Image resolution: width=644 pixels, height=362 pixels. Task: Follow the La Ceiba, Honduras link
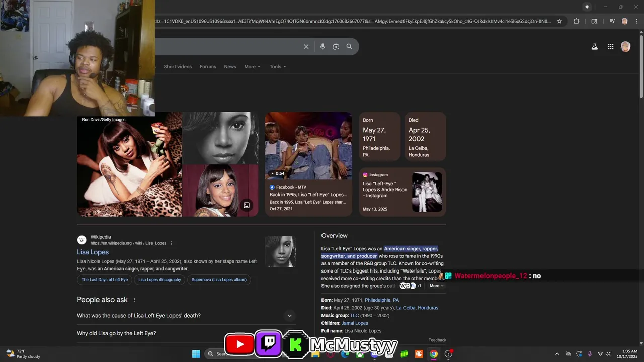tap(417, 308)
